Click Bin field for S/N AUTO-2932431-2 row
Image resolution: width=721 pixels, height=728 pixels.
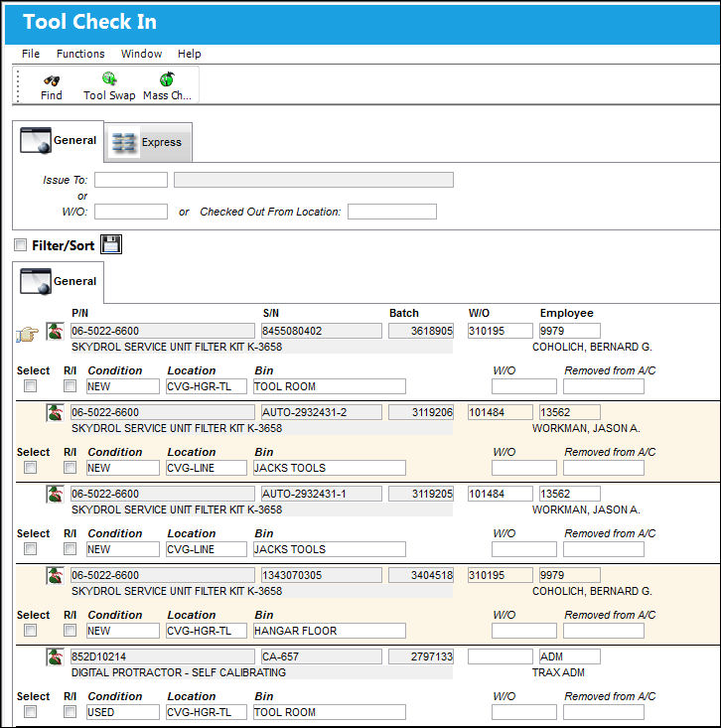pyautogui.click(x=330, y=468)
